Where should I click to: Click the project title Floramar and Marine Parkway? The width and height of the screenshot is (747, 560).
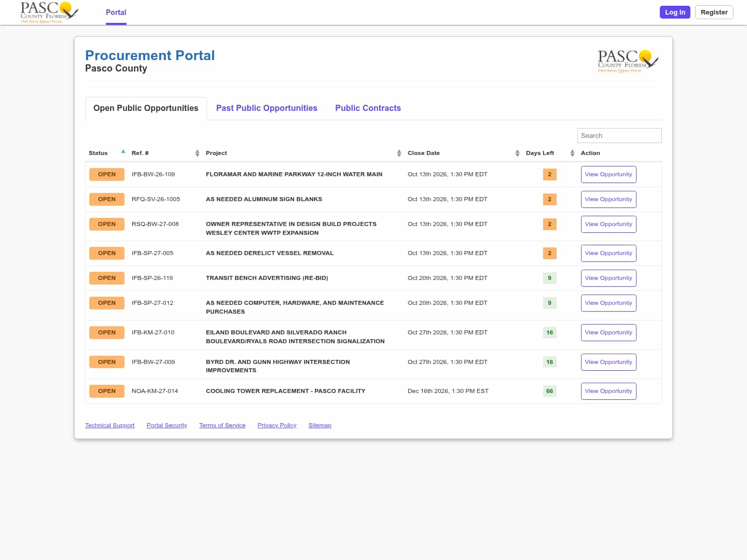coord(294,174)
